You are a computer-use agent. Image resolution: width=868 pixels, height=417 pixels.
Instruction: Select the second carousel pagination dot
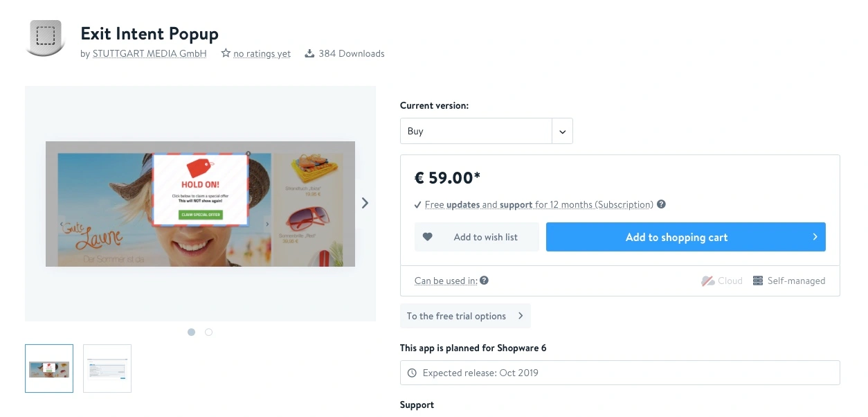tap(209, 332)
